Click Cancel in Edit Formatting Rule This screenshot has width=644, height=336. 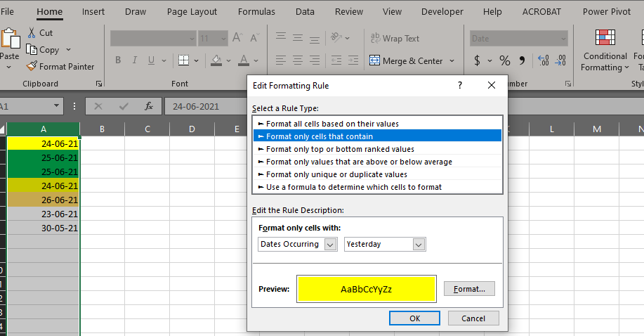point(473,318)
